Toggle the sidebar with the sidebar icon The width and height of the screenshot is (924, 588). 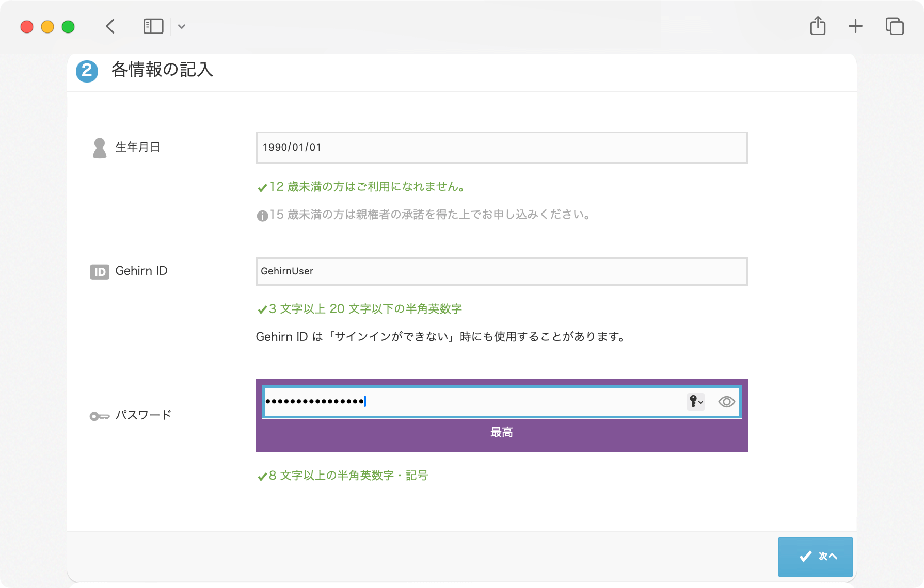point(153,26)
